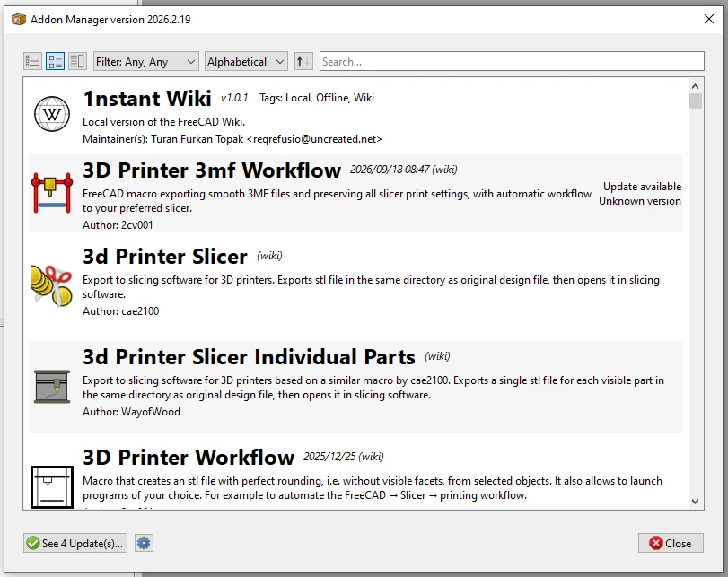This screenshot has width=728, height=577.
Task: Click Maintainer Turan Furkan Topak line
Action: (x=232, y=139)
